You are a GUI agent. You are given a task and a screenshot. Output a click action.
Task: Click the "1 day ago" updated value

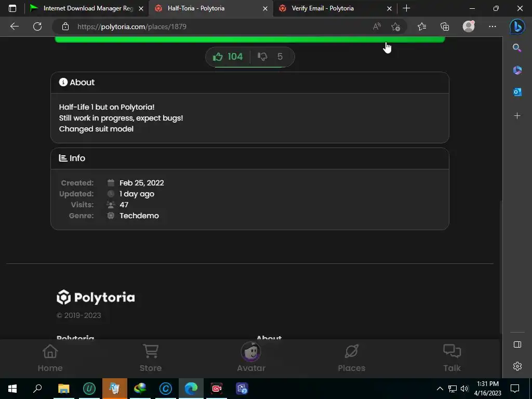(x=137, y=194)
